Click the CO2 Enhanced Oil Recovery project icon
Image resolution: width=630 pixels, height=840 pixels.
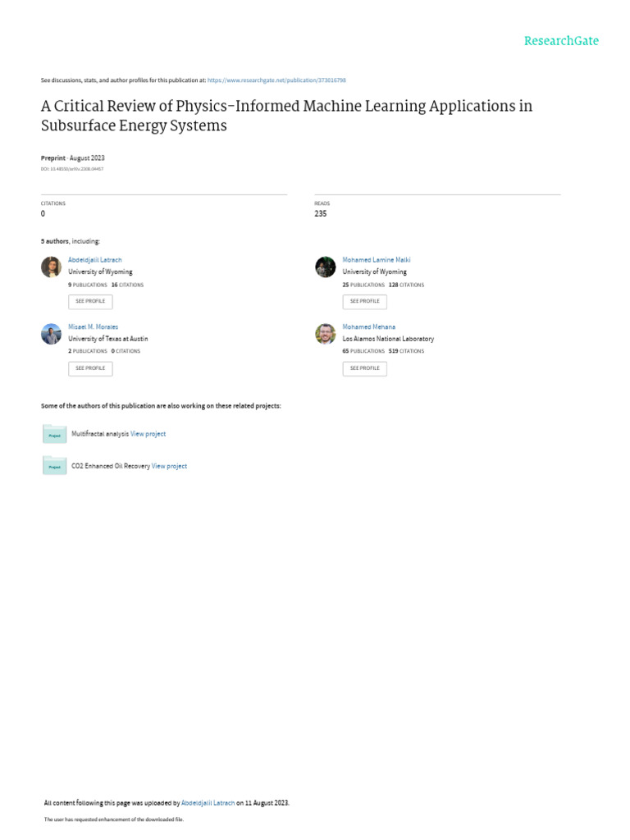click(54, 466)
